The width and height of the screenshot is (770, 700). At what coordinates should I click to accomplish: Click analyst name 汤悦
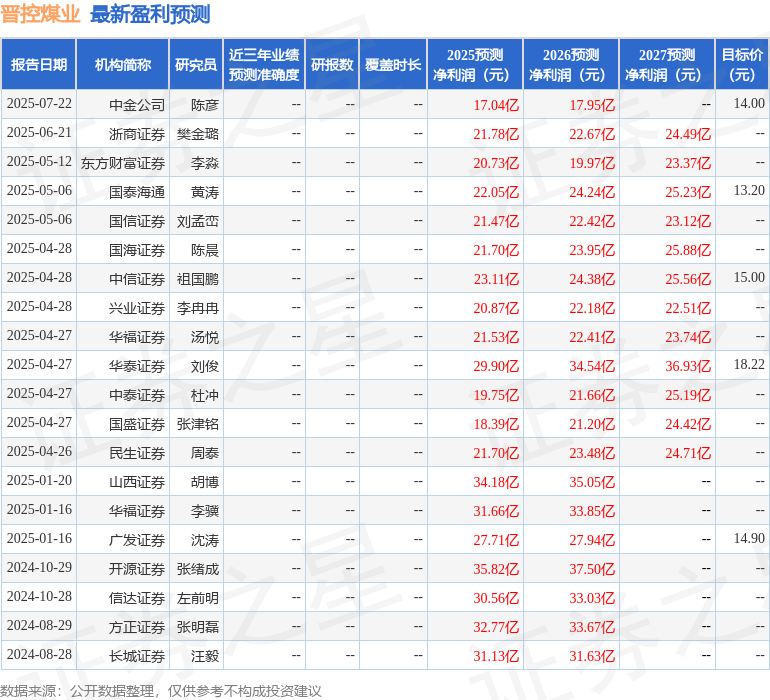pos(205,336)
